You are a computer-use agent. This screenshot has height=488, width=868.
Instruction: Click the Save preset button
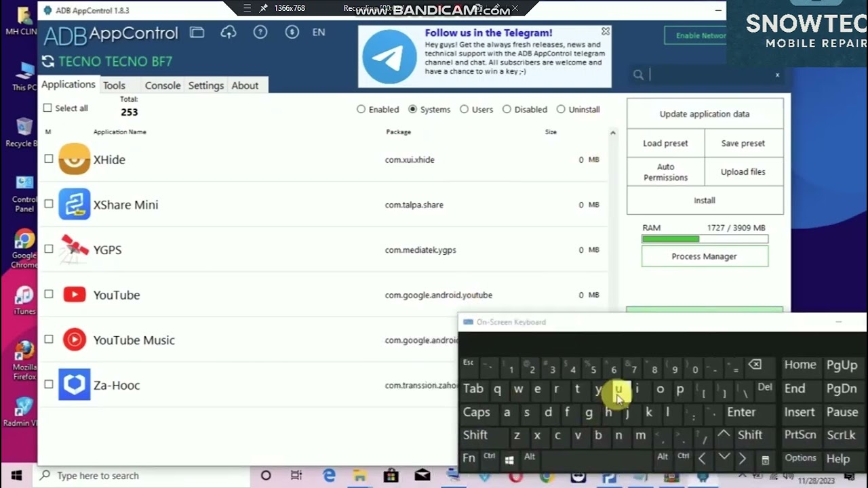[743, 143]
